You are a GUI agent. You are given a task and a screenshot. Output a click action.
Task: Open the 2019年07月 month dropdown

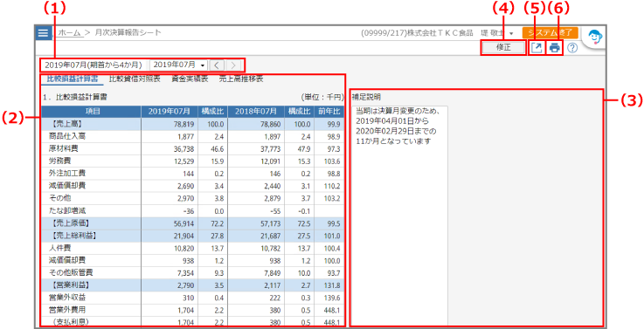[x=179, y=65]
